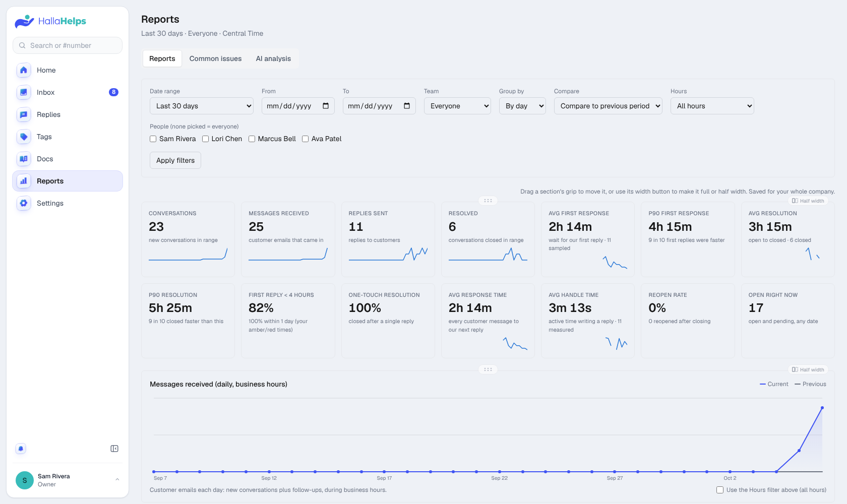
Task: Switch to the Reports tab
Action: pyautogui.click(x=162, y=58)
